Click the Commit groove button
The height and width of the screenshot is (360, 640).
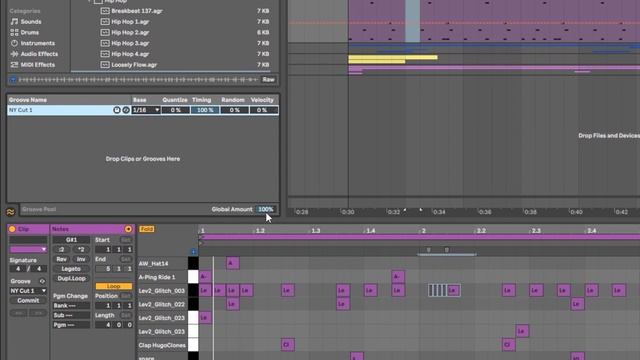coord(28,300)
